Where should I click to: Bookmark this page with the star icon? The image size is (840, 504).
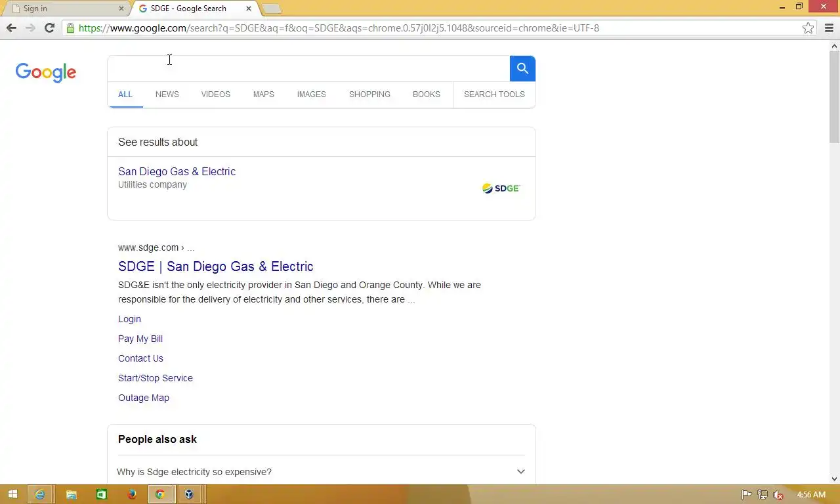coord(808,28)
